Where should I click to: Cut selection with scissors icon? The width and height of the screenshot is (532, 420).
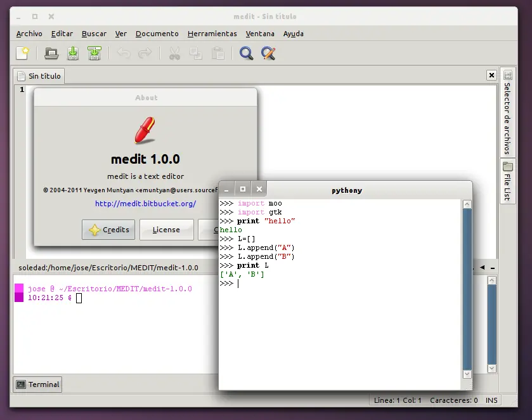(x=174, y=53)
